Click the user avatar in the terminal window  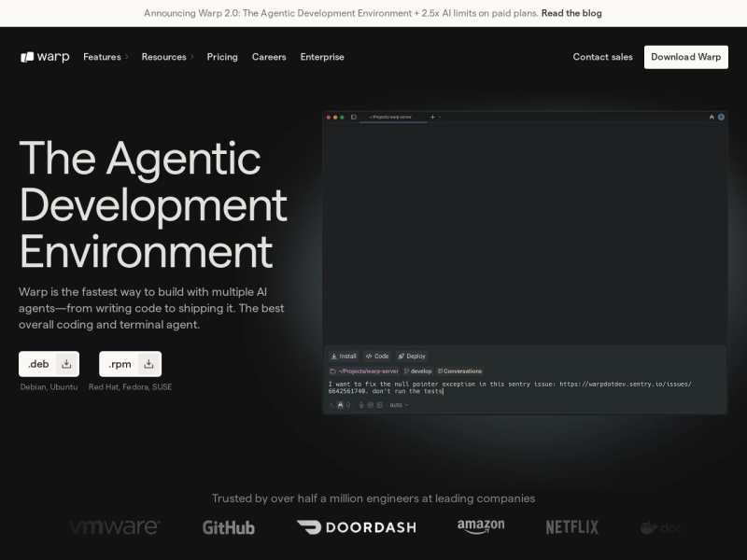(721, 118)
